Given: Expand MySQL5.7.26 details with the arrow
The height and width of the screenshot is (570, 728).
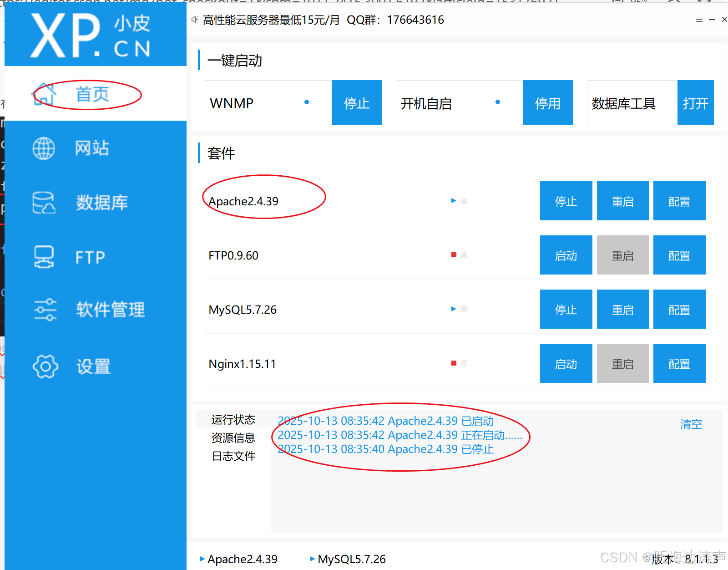Looking at the screenshot, I should pyautogui.click(x=453, y=309).
